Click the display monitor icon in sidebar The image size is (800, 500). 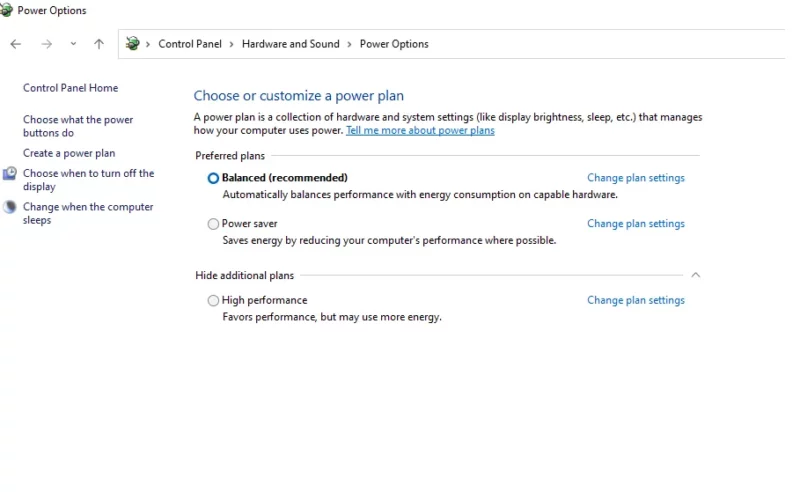click(x=10, y=174)
